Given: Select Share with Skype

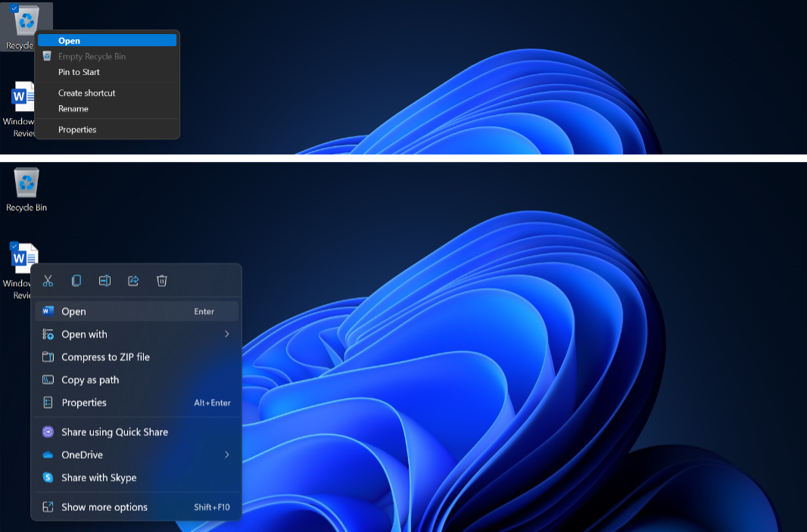Looking at the screenshot, I should pyautogui.click(x=136, y=478).
